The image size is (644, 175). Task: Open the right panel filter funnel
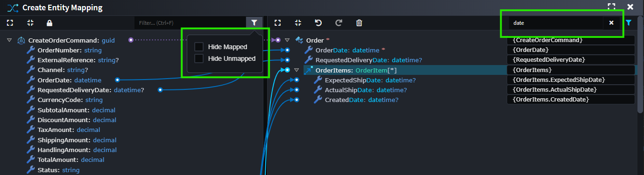pos(629,22)
